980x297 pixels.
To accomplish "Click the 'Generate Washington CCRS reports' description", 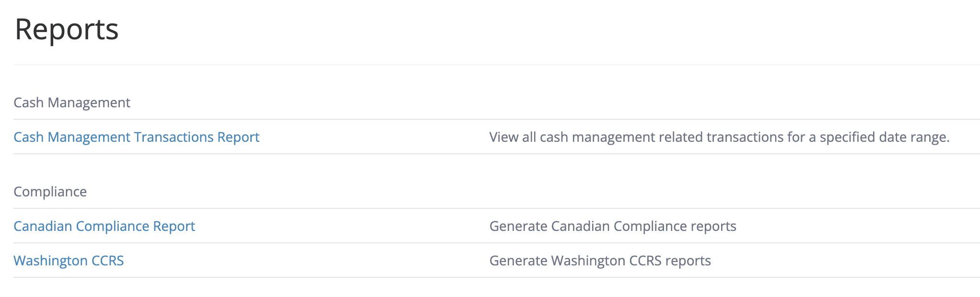I will [x=600, y=261].
